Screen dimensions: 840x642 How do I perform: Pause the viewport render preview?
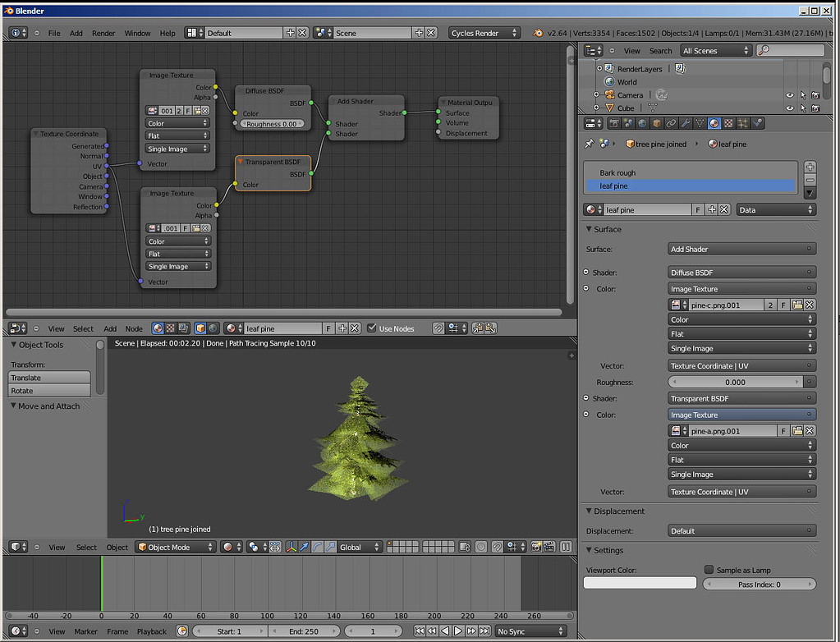(x=566, y=547)
